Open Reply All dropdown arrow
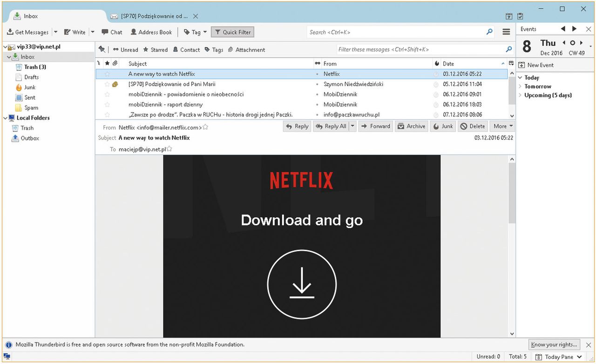 (352, 126)
